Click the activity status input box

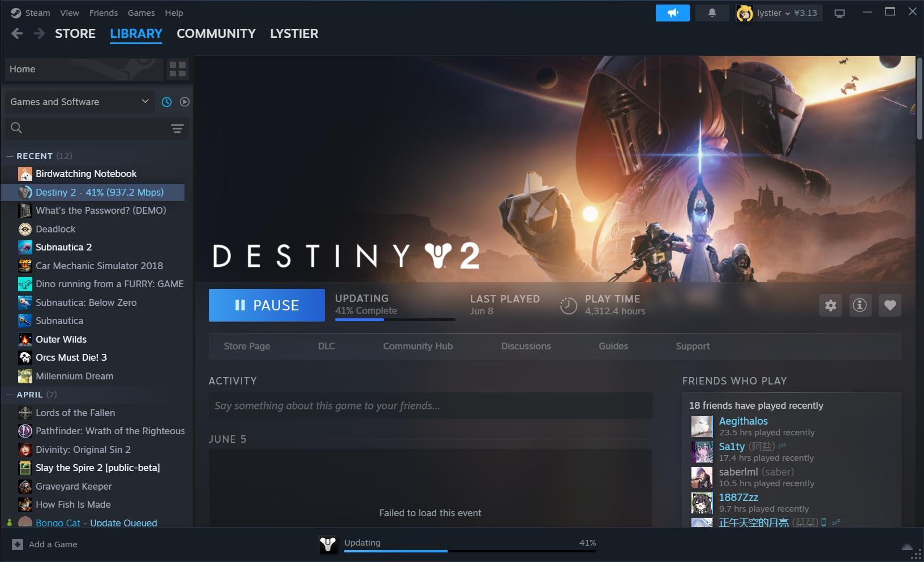tap(430, 406)
